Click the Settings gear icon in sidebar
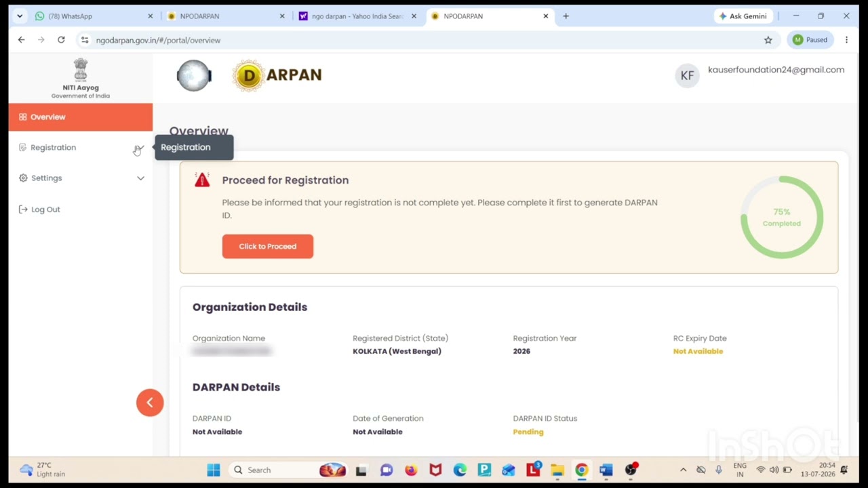Image resolution: width=868 pixels, height=488 pixels. pos(23,178)
